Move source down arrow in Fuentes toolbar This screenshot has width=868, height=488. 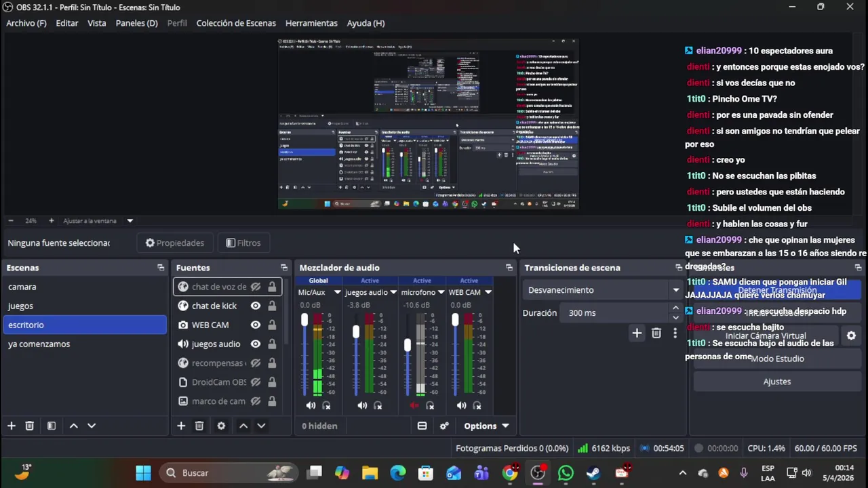(261, 426)
